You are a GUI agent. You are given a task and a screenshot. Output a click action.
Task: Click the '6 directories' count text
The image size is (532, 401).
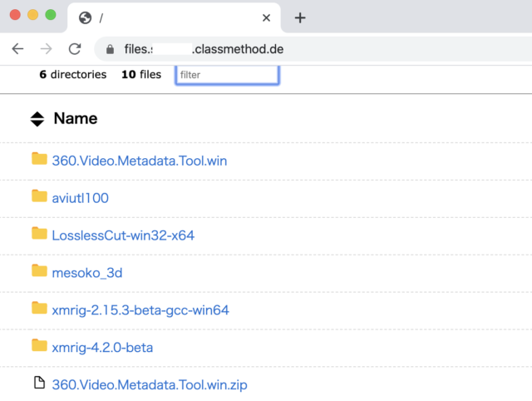click(73, 74)
